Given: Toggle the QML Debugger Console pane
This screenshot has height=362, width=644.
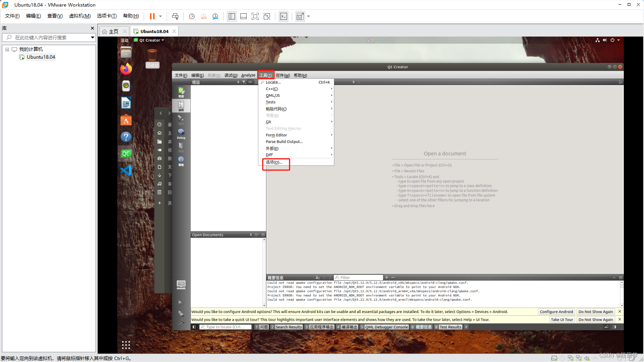Looking at the screenshot, I should pyautogui.click(x=386, y=327).
